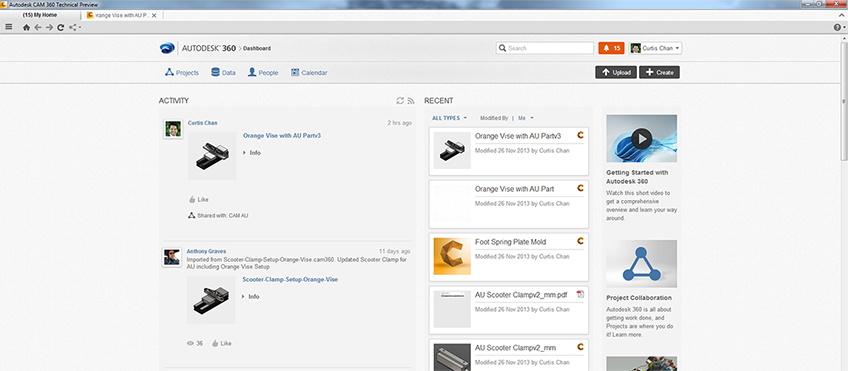Open AU Scooter Clampv2_mm.pdf thumbnail
The height and width of the screenshot is (371, 848).
[452, 309]
